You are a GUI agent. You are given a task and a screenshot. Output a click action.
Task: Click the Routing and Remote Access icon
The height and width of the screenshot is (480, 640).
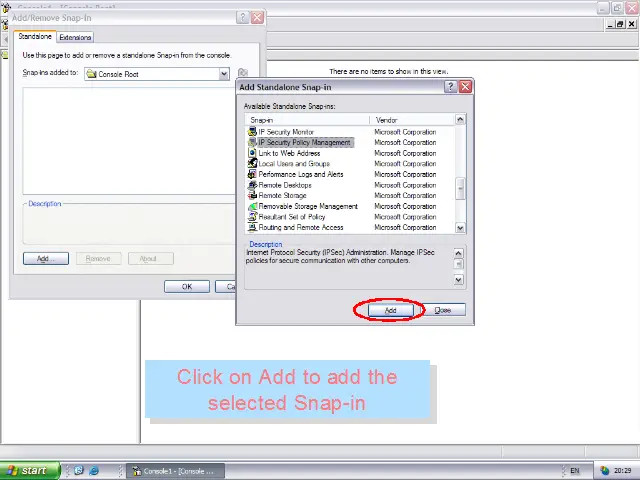click(x=252, y=227)
